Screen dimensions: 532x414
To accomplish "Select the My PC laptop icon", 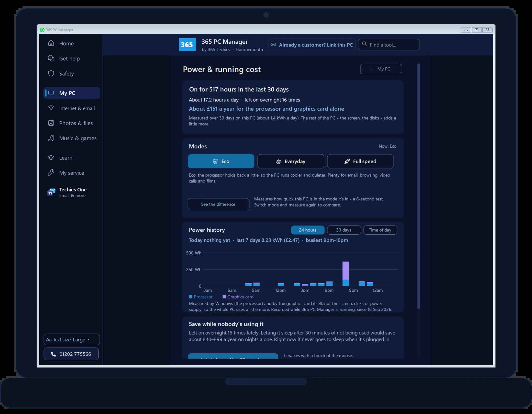I will 51,93.
